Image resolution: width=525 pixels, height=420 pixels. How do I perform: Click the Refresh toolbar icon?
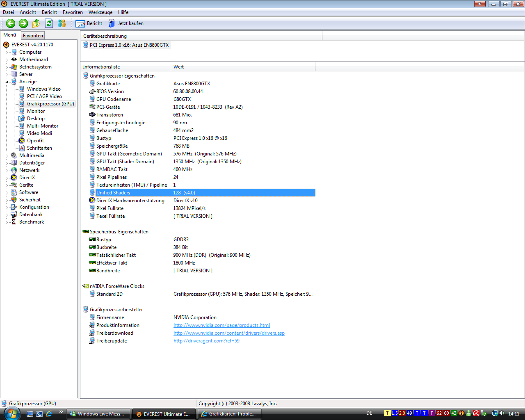pyautogui.click(x=49, y=23)
